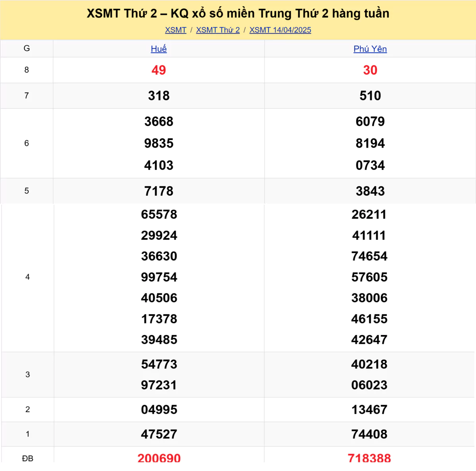This screenshot has width=476, height=471.
Task: Select Huế prize 7 number 318
Action: tap(159, 96)
